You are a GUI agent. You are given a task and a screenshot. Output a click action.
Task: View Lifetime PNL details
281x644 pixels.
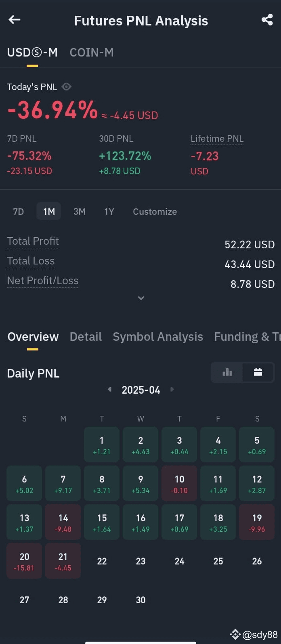click(217, 138)
